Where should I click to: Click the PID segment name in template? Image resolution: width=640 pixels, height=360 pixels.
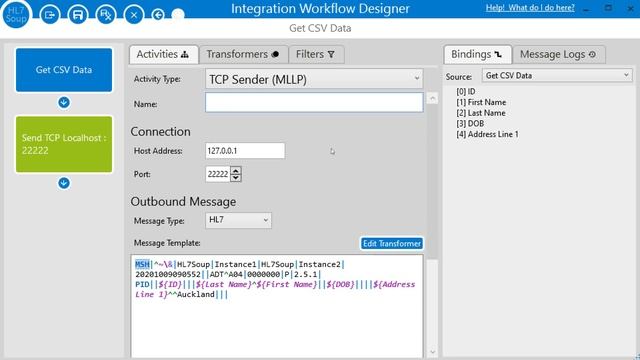[x=142, y=284]
